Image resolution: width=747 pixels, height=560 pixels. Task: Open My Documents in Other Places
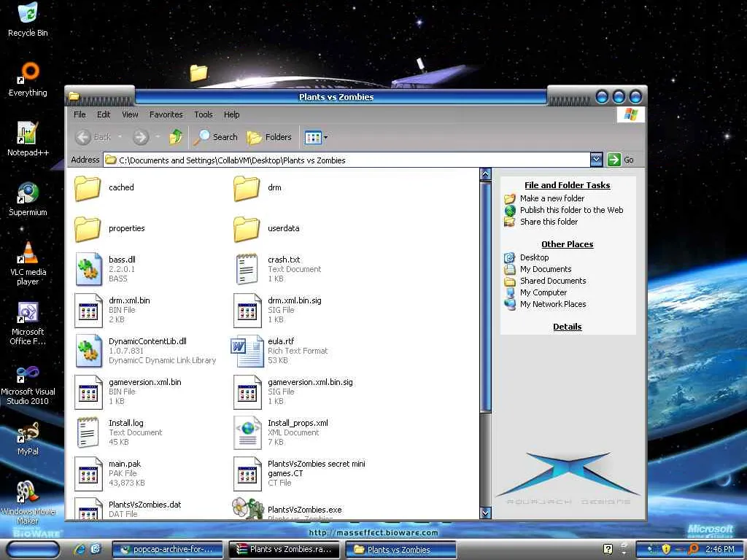point(546,269)
